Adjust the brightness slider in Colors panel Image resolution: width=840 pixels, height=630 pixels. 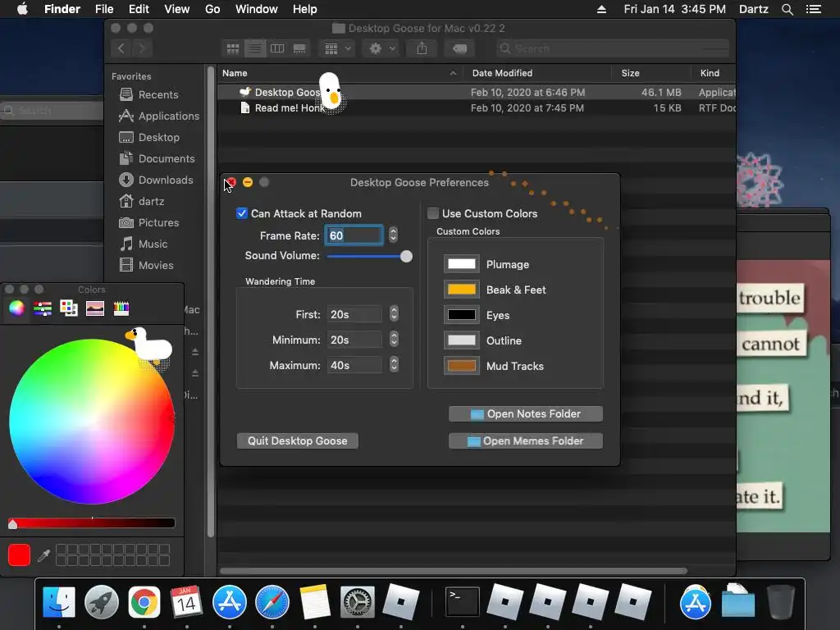92,523
